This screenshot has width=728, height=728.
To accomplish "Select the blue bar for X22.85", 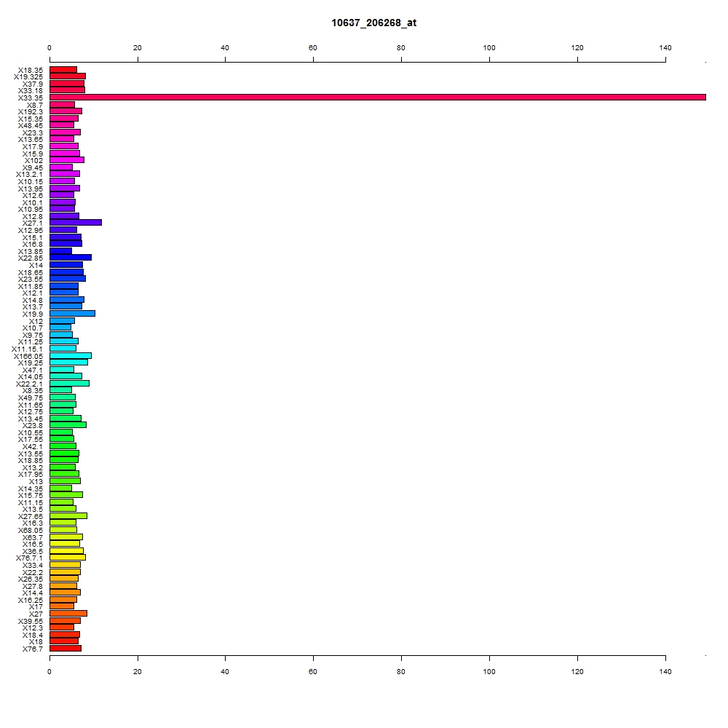I will pos(71,258).
